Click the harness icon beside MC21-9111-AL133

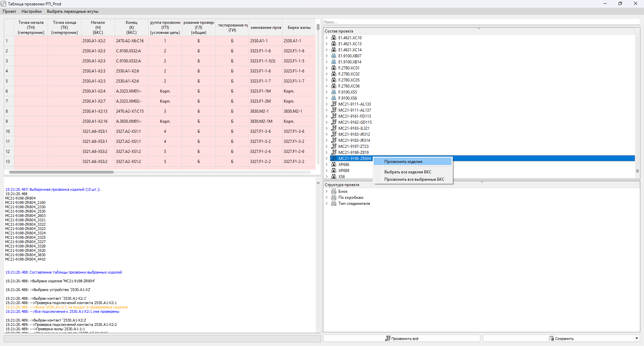tap(334, 104)
